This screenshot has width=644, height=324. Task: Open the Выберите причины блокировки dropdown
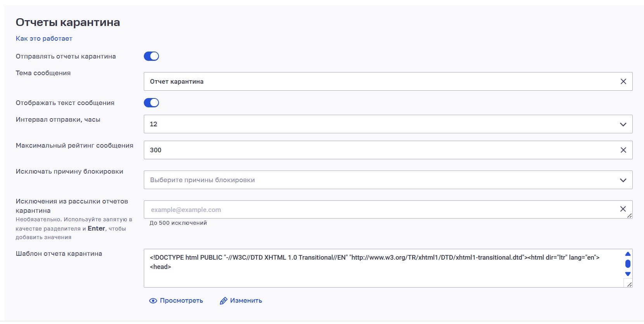(388, 180)
